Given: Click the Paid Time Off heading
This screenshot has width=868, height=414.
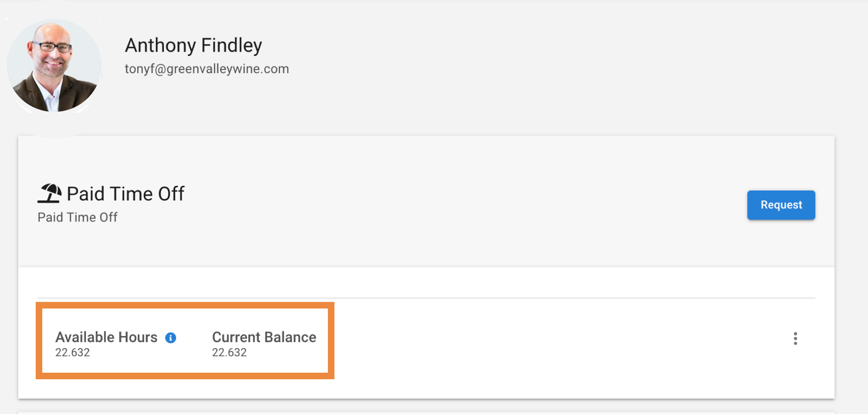Looking at the screenshot, I should click(125, 193).
